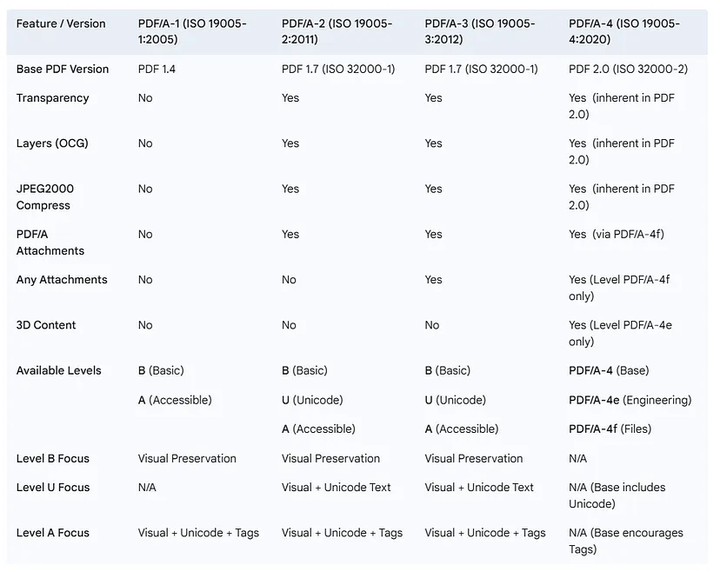Viewport: 720px width, 572px height.
Task: Click the 'Level U Focus' row label
Action: (x=52, y=487)
